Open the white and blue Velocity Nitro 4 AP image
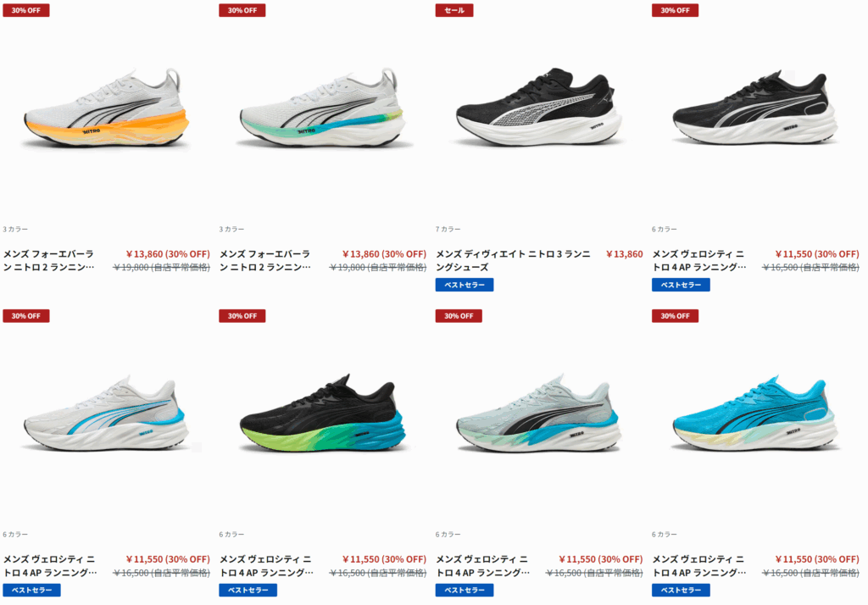 coord(106,413)
